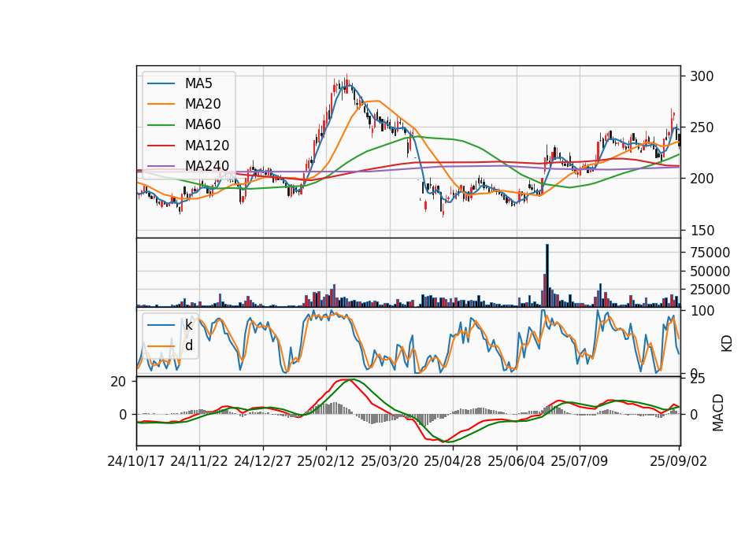Click the 25/03/20 date label
The height and width of the screenshot is (543, 756).
point(390,462)
